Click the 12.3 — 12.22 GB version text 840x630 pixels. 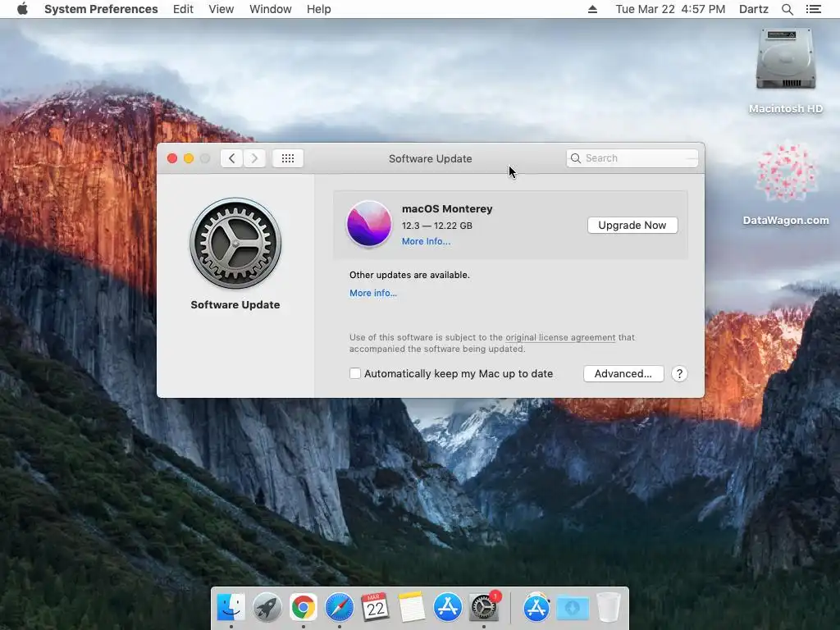tap(437, 226)
